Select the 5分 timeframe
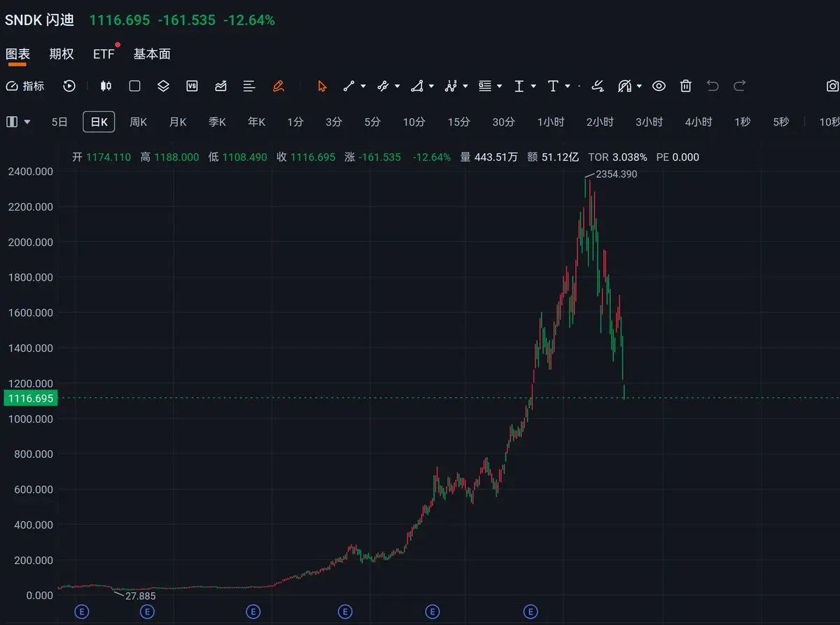Image resolution: width=840 pixels, height=625 pixels. 372,122
